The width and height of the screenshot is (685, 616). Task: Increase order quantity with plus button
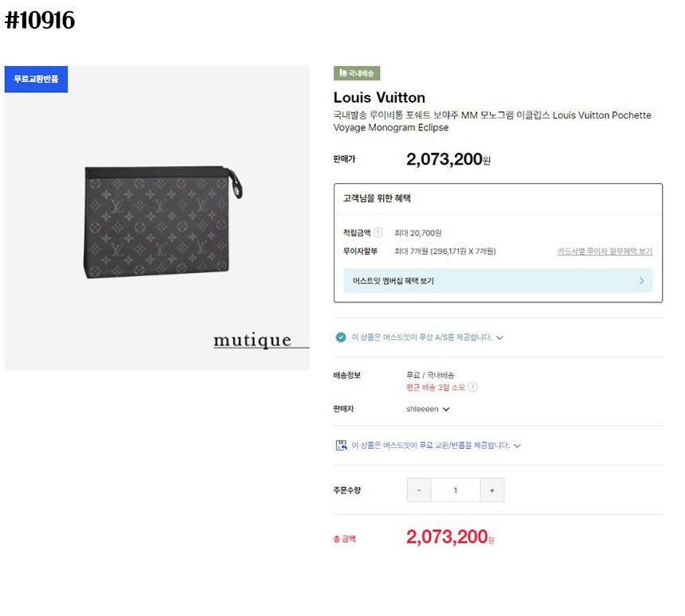(x=492, y=490)
